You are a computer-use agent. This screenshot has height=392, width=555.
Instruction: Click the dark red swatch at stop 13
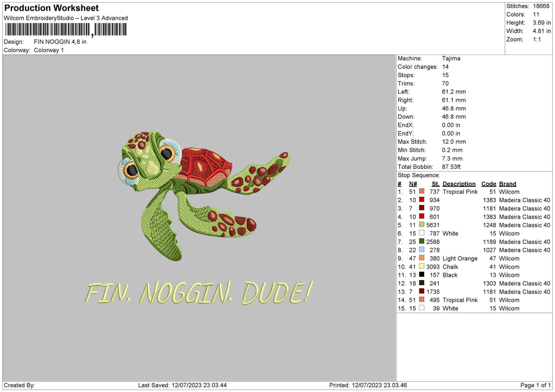tap(421, 292)
